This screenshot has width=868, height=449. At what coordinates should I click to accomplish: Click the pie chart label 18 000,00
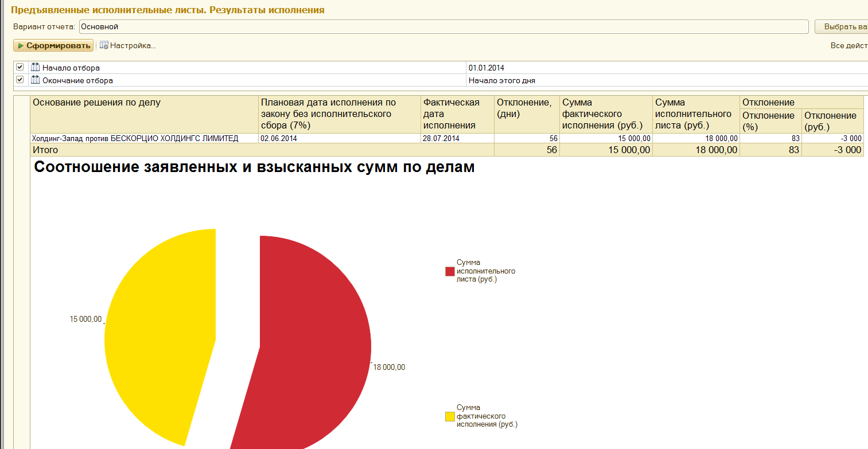click(x=390, y=368)
